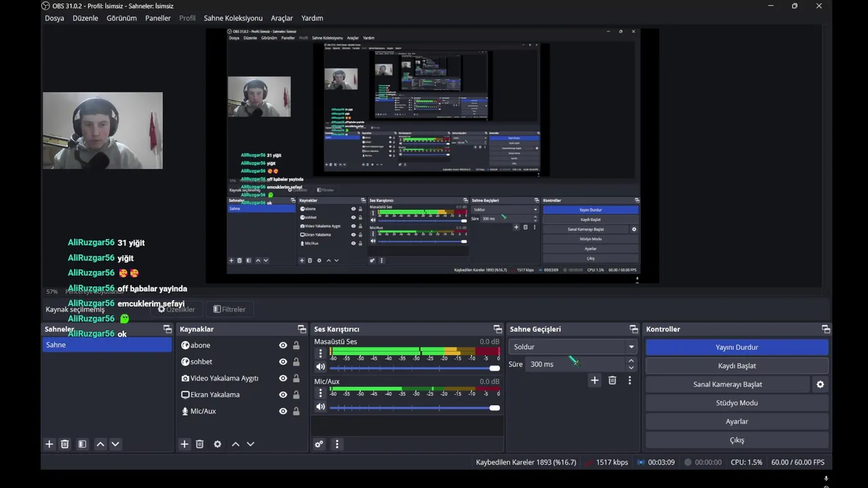Start virtual camera with Sanal Kamerayı Başlat

click(x=728, y=384)
